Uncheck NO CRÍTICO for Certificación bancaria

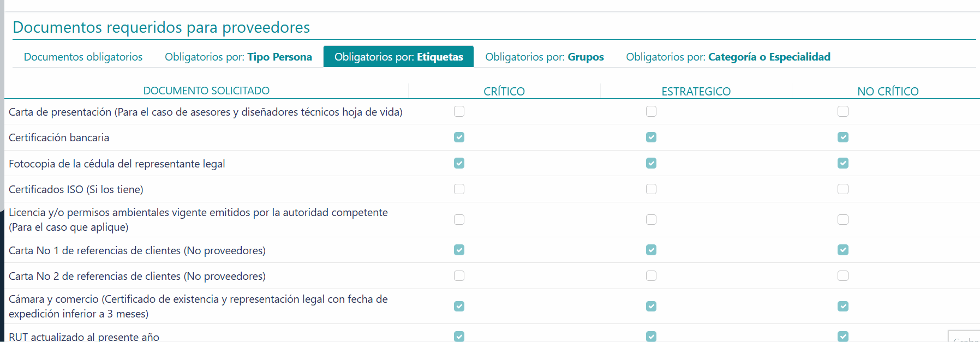coord(843,137)
